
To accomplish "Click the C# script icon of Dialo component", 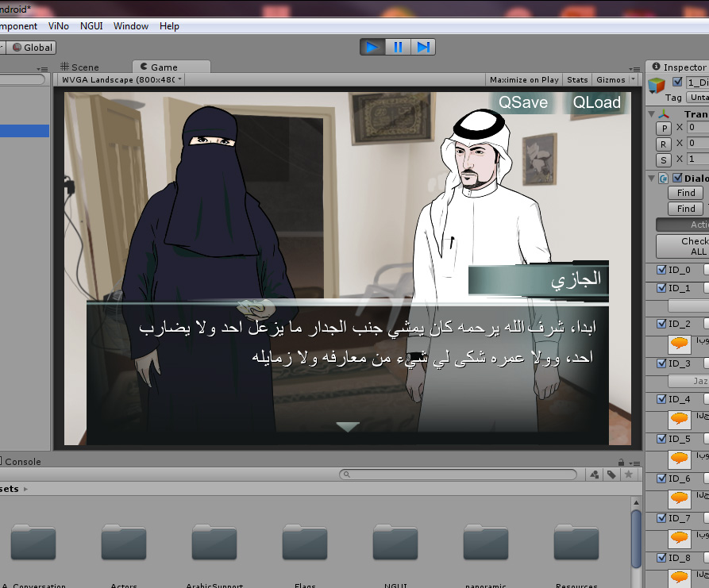I will coord(663,178).
